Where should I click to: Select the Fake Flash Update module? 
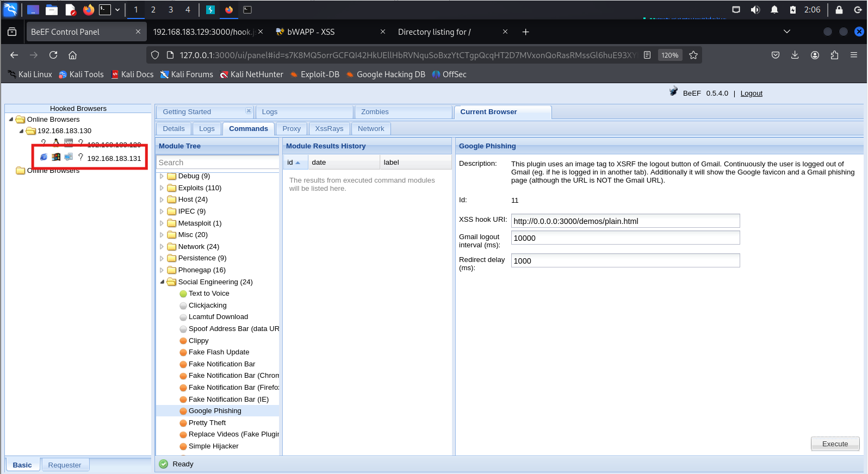(219, 352)
